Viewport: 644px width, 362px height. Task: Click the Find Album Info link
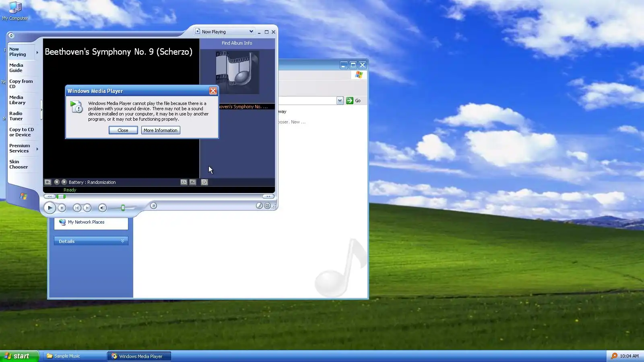[x=237, y=43]
